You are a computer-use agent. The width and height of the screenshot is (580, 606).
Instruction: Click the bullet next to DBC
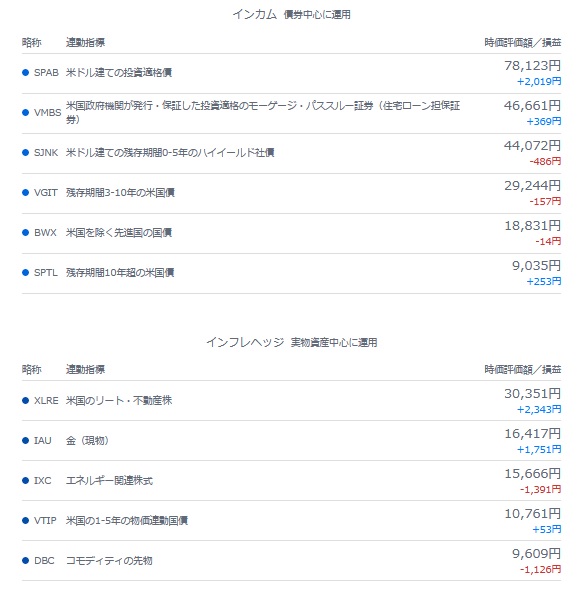pyautogui.click(x=26, y=560)
